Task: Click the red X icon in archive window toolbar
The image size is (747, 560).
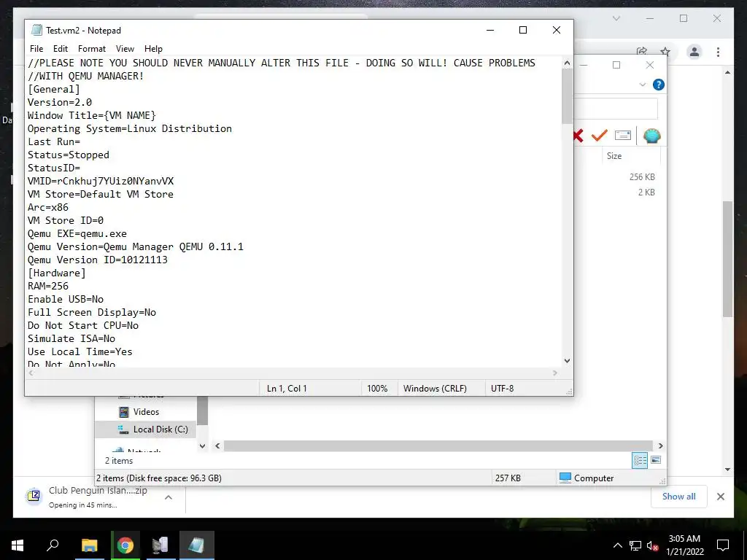Action: click(x=578, y=136)
